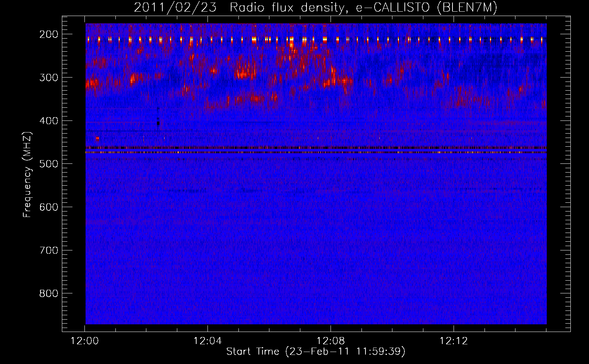Select the 200 frequency tick label
589x364 pixels.
pyautogui.click(x=49, y=34)
